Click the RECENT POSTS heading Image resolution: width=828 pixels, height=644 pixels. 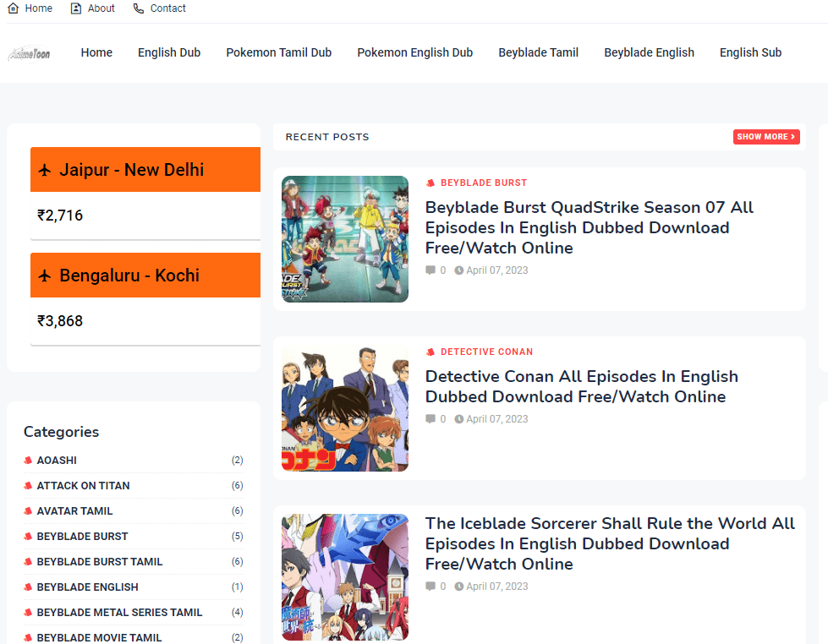click(327, 137)
